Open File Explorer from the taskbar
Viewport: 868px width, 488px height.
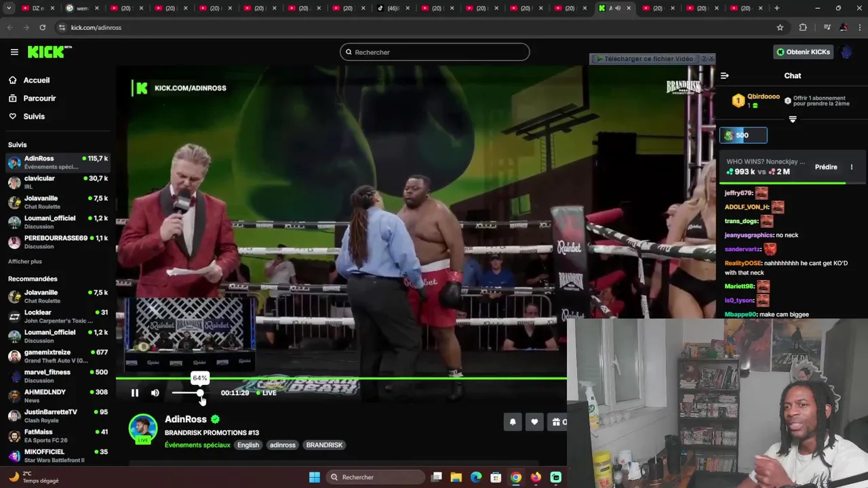click(x=456, y=477)
